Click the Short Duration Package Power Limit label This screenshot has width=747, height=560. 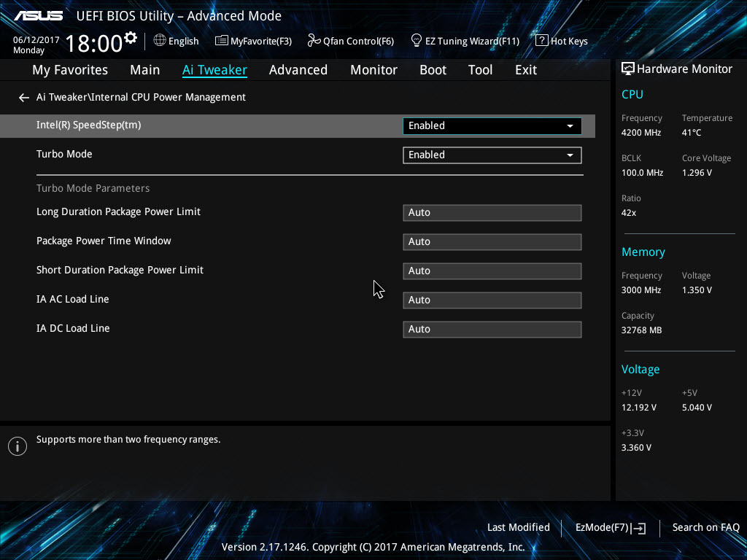pyautogui.click(x=120, y=270)
